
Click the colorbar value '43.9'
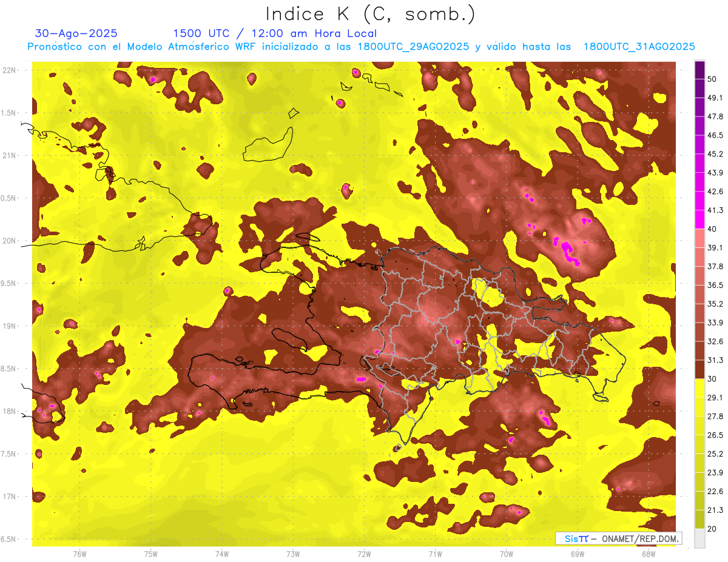pos(715,173)
